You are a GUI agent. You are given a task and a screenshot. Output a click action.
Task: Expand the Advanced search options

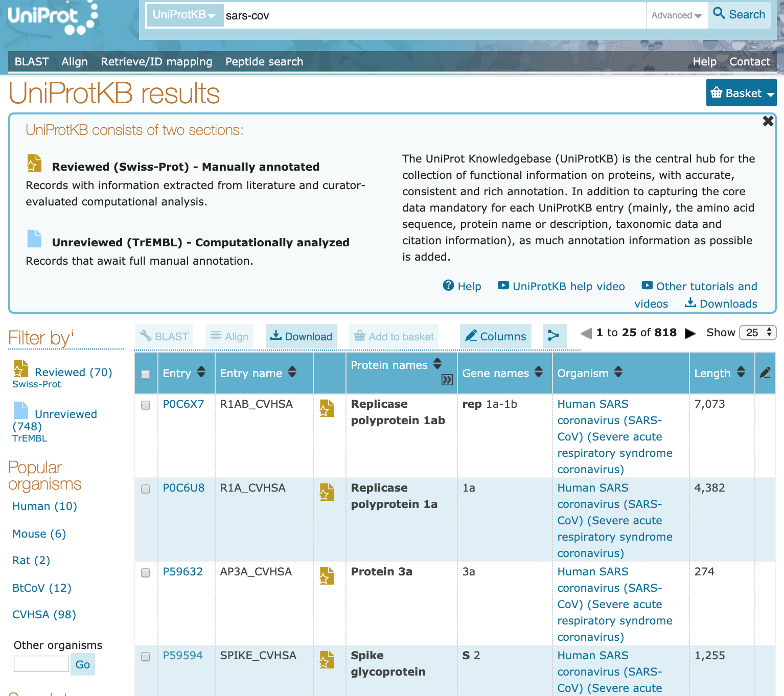coord(676,15)
